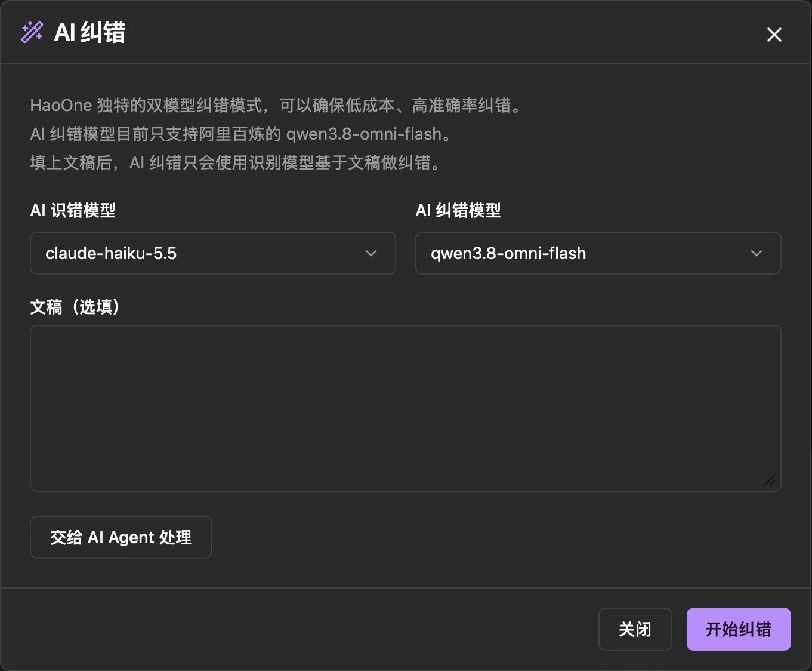This screenshot has height=671, width=812.
Task: Click the 文稿（选填）label
Action: coord(76,307)
